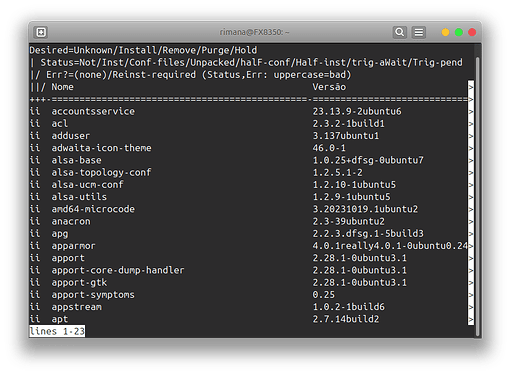Open the hamburger menu button
Viewport: 510px width, 375px height.
pyautogui.click(x=419, y=32)
